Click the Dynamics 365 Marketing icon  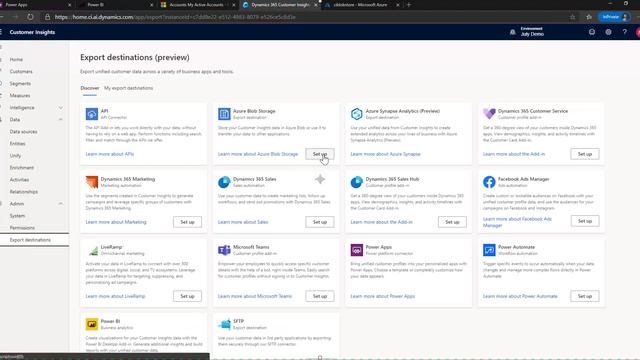point(92,182)
